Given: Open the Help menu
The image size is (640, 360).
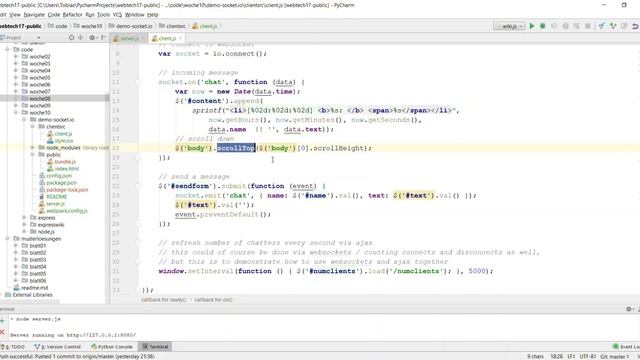Looking at the screenshot, I should click(152, 15).
